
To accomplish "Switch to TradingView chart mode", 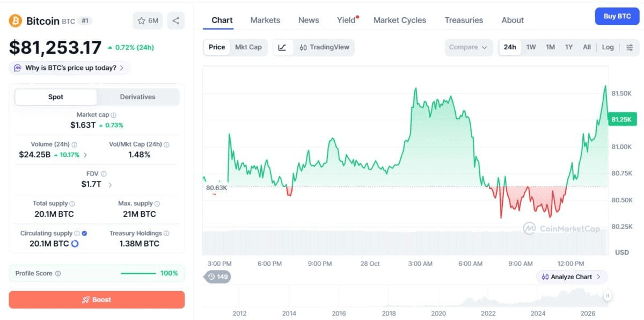I will (x=324, y=47).
